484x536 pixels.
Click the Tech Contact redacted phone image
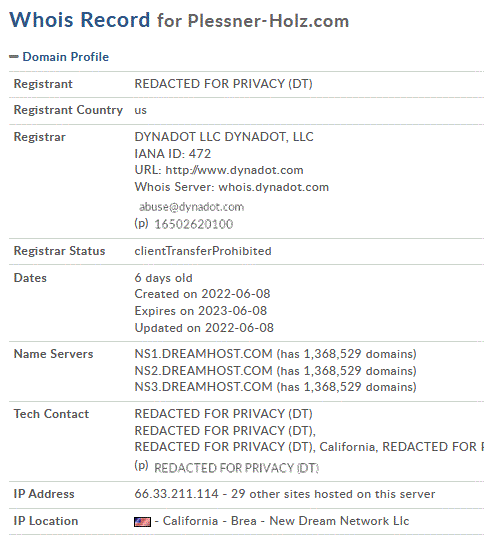coord(236,468)
